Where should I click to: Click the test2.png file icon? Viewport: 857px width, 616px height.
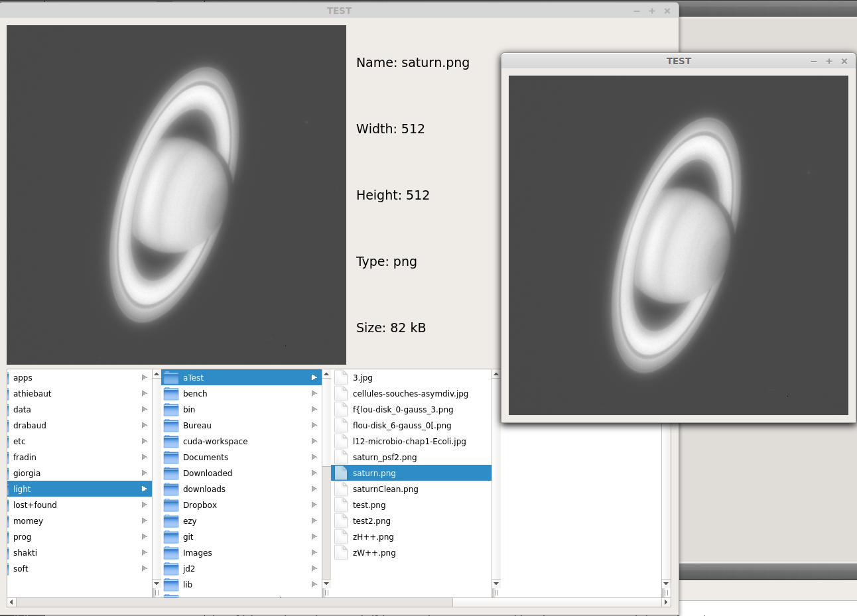341,521
